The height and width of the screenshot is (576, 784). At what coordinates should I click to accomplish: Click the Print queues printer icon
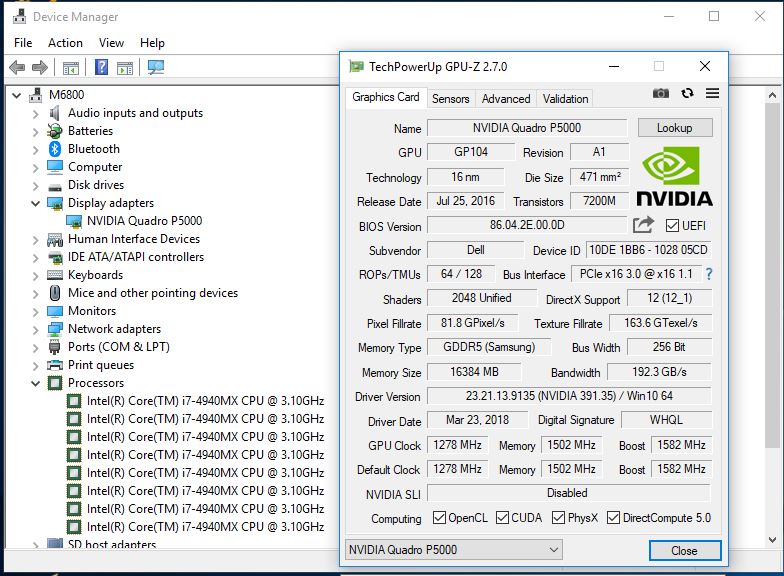tap(54, 365)
